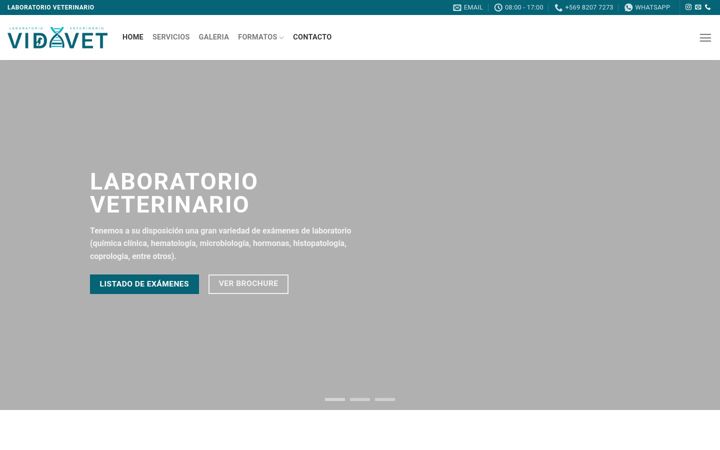
Task: Click the phone icon beside +569 8207 7273
Action: click(x=558, y=7)
